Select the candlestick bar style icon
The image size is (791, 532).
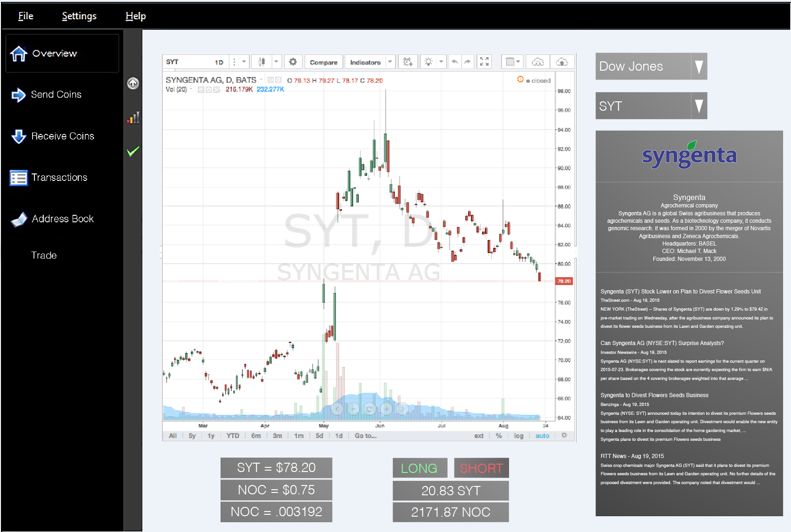261,62
